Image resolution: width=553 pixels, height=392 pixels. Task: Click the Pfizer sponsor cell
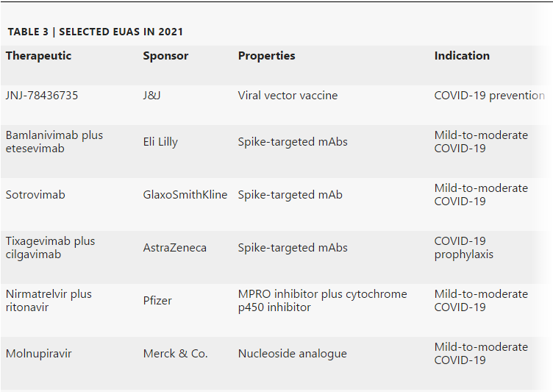157,301
